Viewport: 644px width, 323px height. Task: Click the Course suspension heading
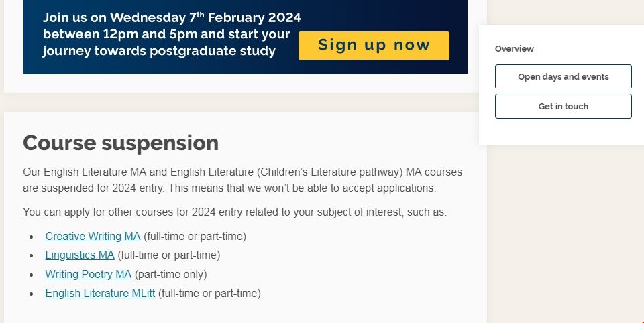coord(121,143)
